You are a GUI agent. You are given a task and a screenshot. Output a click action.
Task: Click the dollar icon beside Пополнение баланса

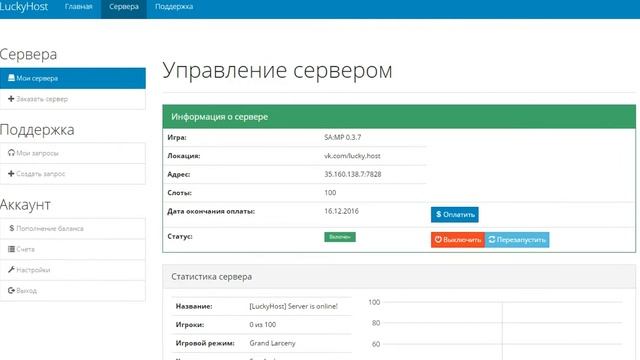click(x=11, y=228)
